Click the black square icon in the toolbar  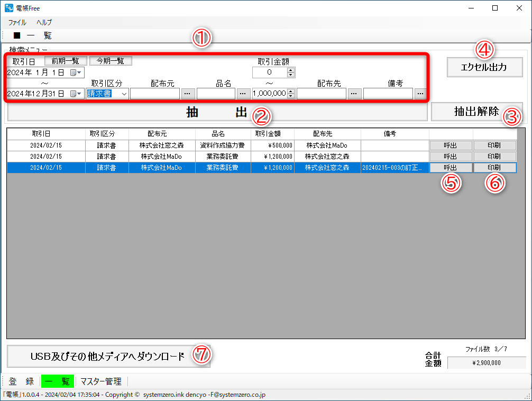[x=16, y=35]
